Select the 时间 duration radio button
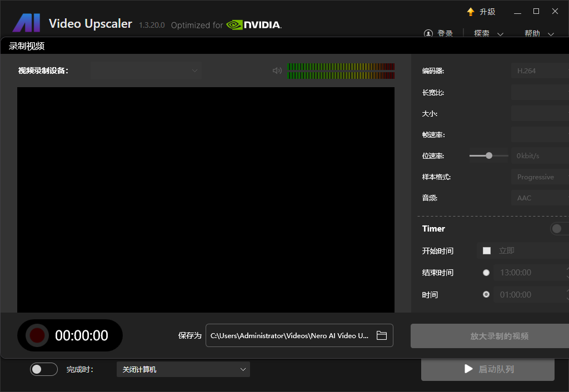This screenshot has height=392, width=569. pyautogui.click(x=486, y=294)
